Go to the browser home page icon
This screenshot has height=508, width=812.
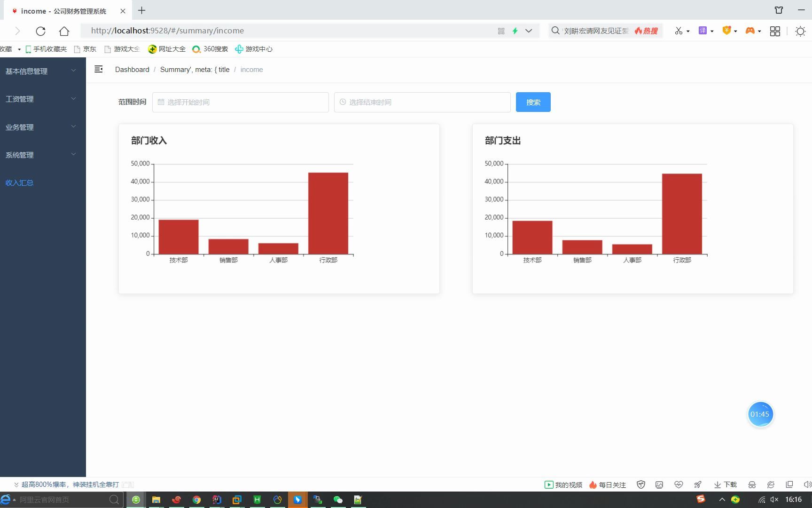point(64,31)
